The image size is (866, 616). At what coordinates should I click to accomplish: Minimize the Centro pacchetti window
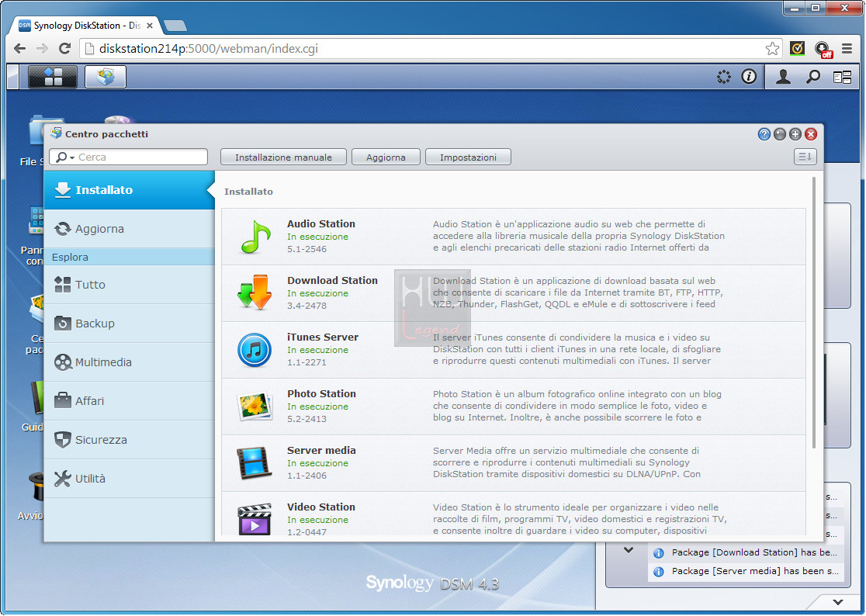click(779, 134)
